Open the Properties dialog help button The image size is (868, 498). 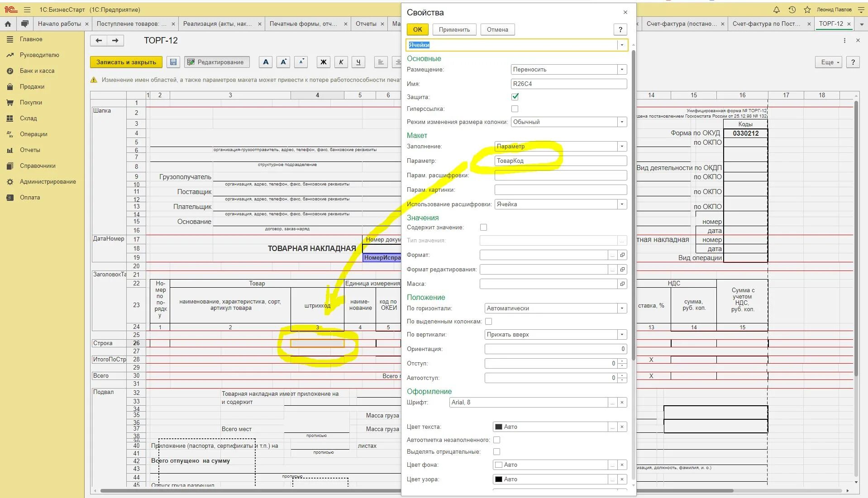620,30
